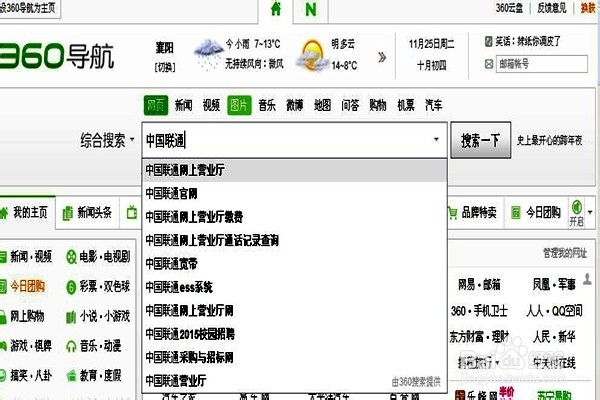Choose suggestion 中国联通ess系统

(295, 287)
